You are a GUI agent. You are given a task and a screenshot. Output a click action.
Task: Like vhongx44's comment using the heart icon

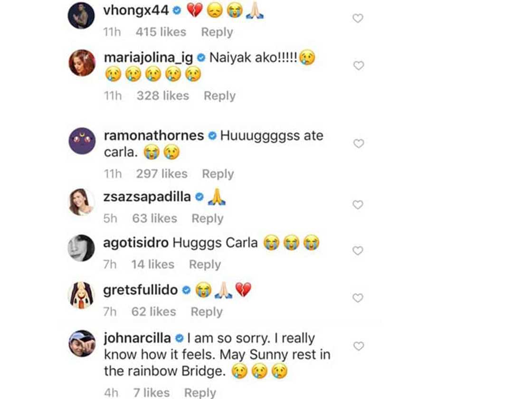tap(358, 18)
